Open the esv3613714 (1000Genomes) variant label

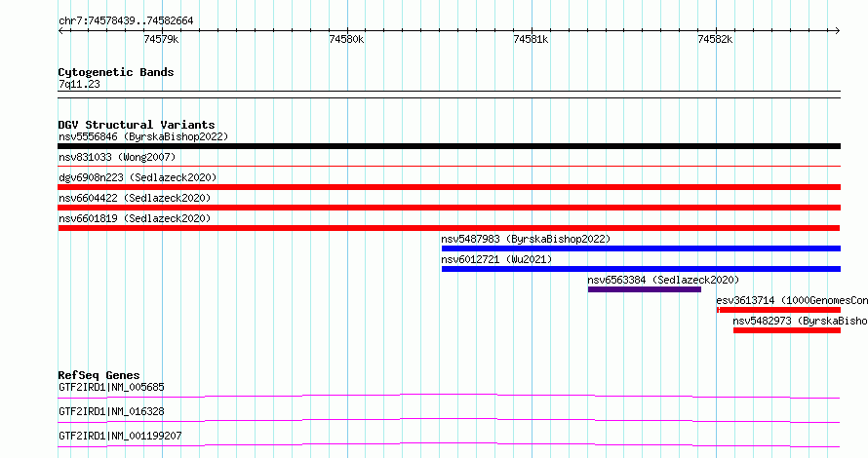tap(792, 300)
